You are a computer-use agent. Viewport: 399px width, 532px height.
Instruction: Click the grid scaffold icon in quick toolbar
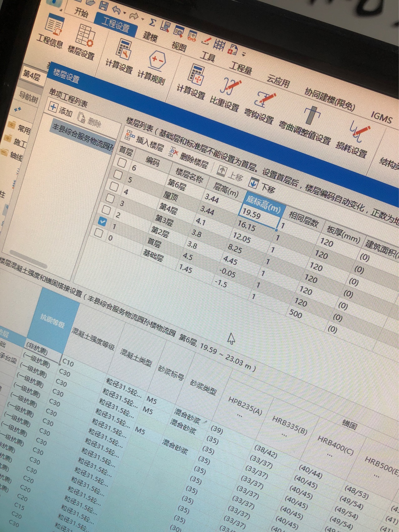pyautogui.click(x=219, y=45)
